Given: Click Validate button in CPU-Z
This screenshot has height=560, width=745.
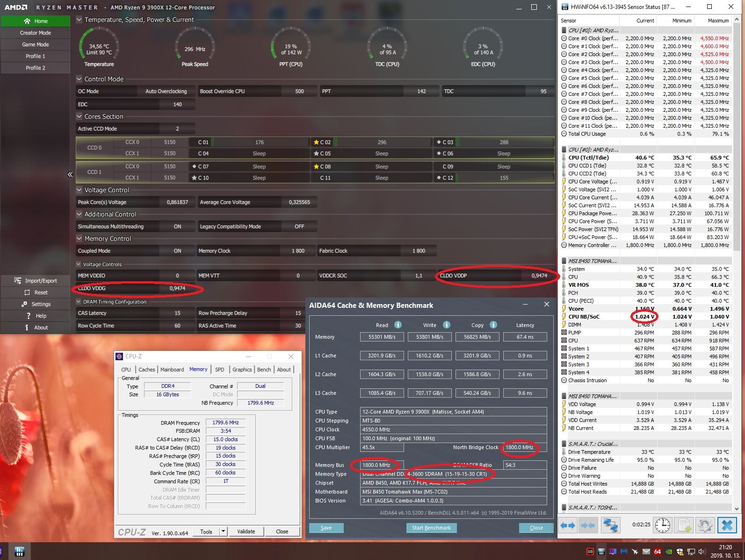Looking at the screenshot, I should [x=246, y=531].
